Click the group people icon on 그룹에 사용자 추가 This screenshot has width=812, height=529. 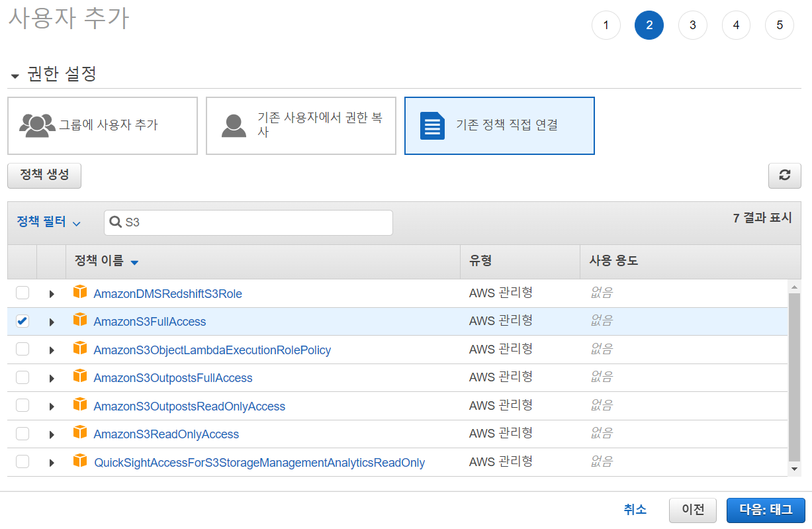[37, 125]
